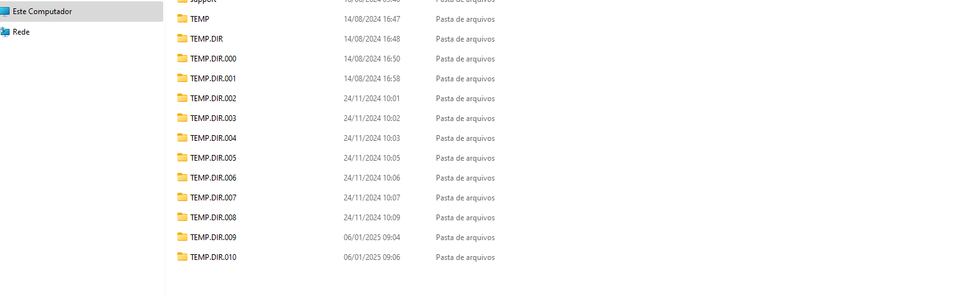This screenshot has height=299, width=980.
Task: Click the 06/01/2025 09:06 date of TEMP.DIR.010
Action: [372, 257]
